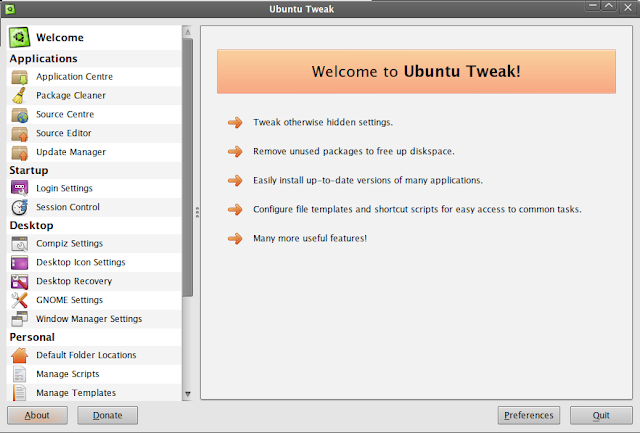
Task: Click 'Easily install up-to-date versions' line
Action: point(368,180)
